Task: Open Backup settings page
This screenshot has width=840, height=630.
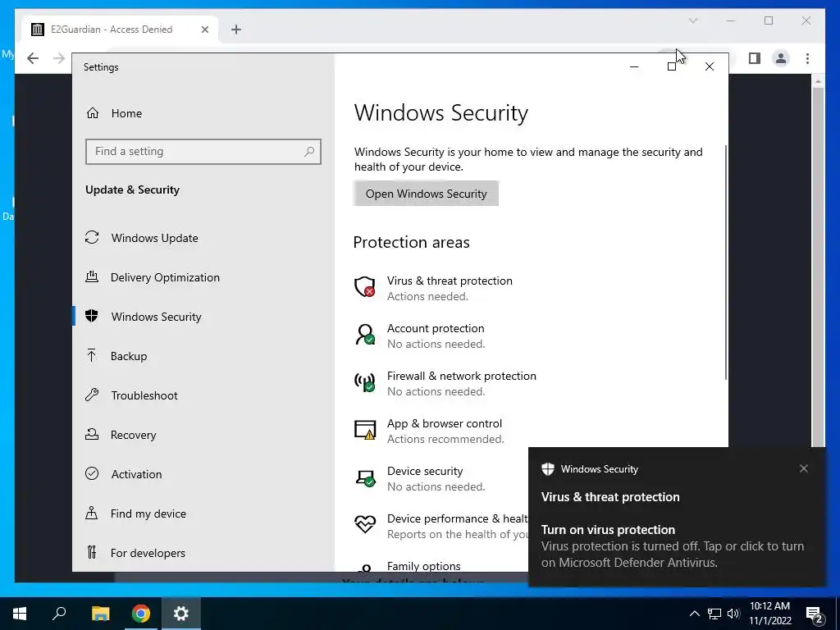Action: (x=129, y=356)
